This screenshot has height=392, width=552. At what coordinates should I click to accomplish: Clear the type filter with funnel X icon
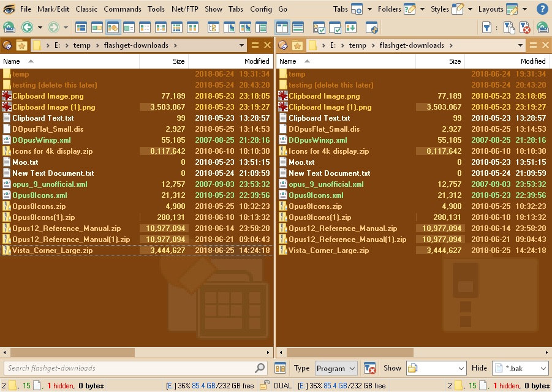click(x=369, y=369)
